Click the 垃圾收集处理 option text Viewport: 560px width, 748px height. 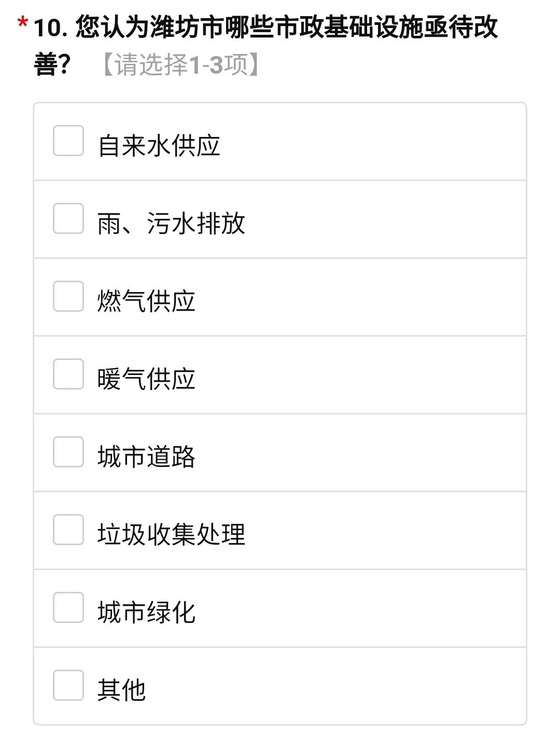171,535
